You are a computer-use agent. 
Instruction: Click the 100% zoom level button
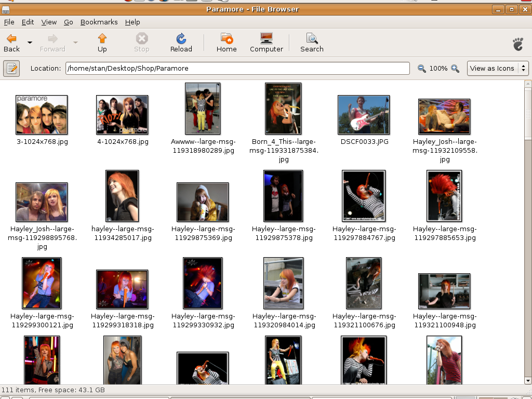[438, 69]
